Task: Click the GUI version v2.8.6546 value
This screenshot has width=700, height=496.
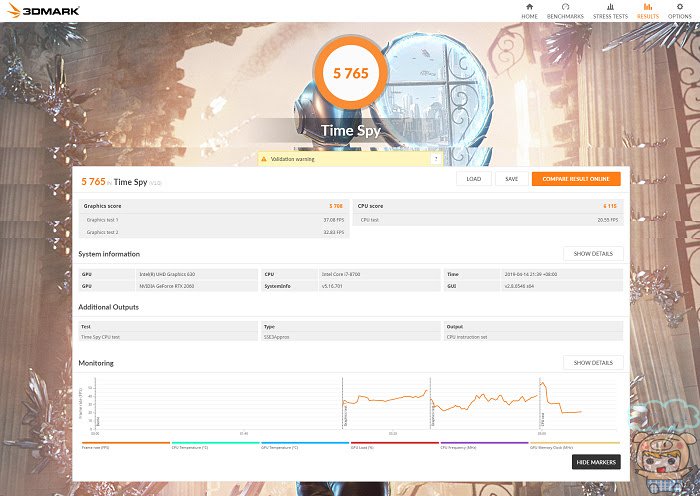Action: (x=519, y=286)
